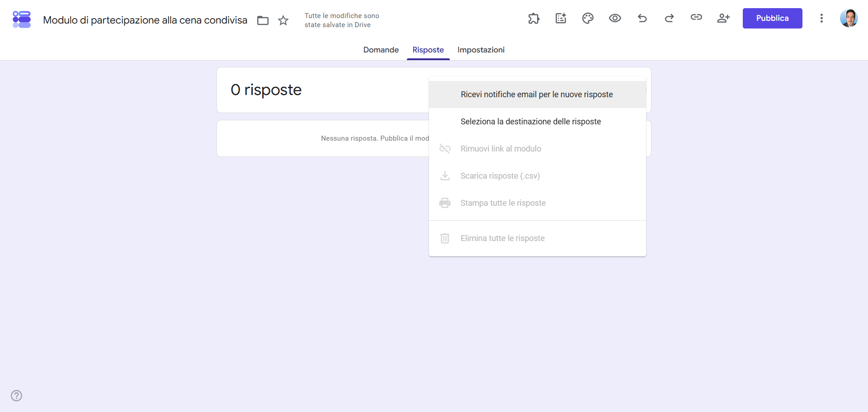
Task: Click the printer icon in menu
Action: [x=445, y=203]
